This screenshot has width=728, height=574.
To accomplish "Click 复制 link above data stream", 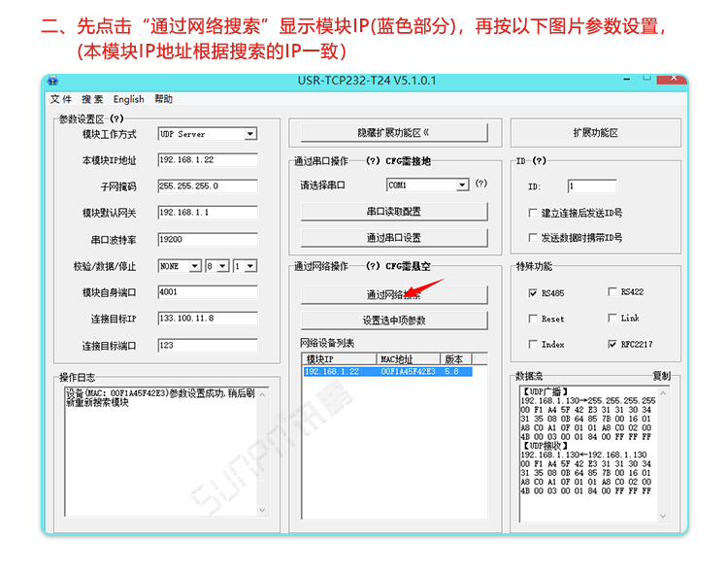I will 662,376.
